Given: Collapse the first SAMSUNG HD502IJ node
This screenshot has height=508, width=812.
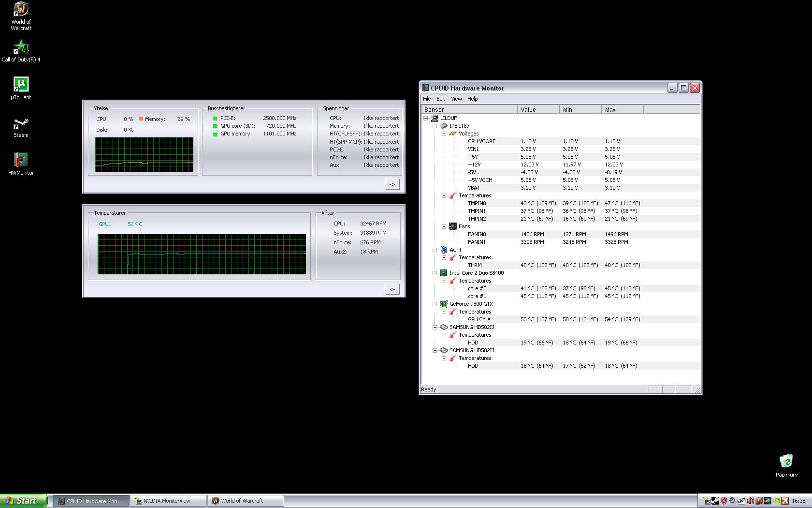Looking at the screenshot, I should coord(435,327).
